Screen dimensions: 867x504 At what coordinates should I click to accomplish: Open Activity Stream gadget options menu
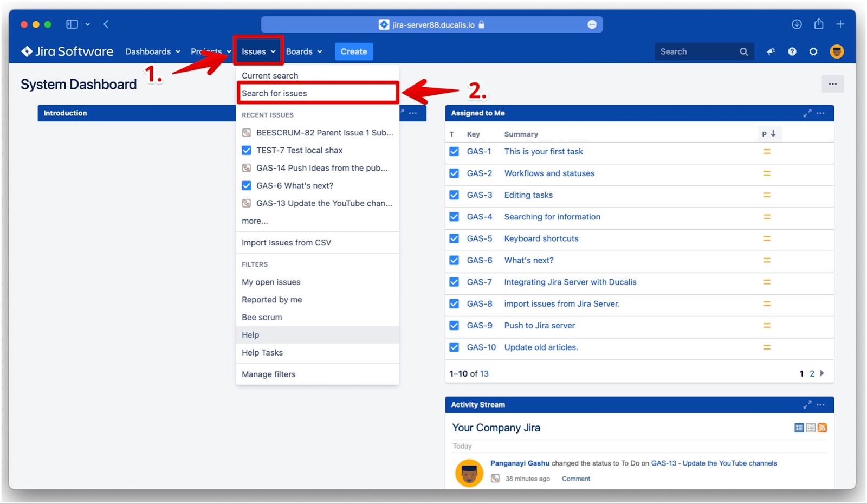click(x=820, y=405)
